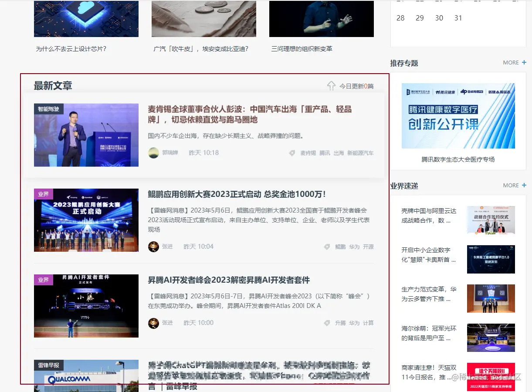Open the Qualcomm building article thumbnail
This screenshot has height=392, width=532.
pyautogui.click(x=86, y=375)
